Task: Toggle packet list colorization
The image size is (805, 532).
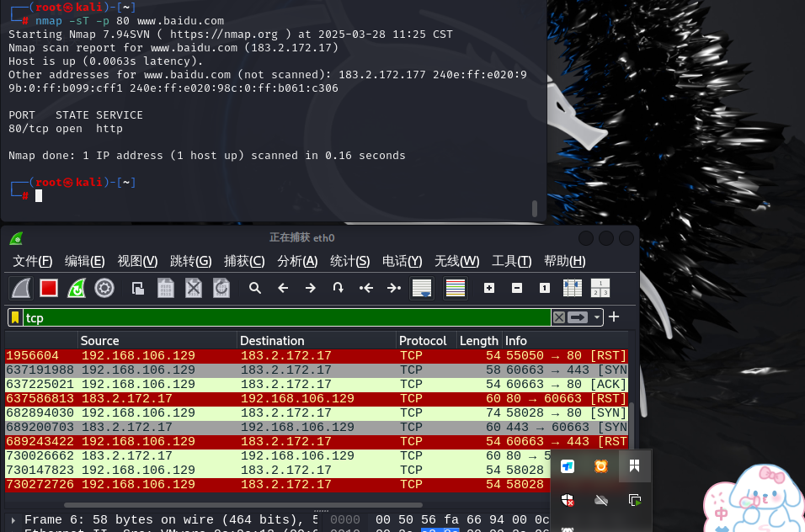Action: click(x=456, y=289)
